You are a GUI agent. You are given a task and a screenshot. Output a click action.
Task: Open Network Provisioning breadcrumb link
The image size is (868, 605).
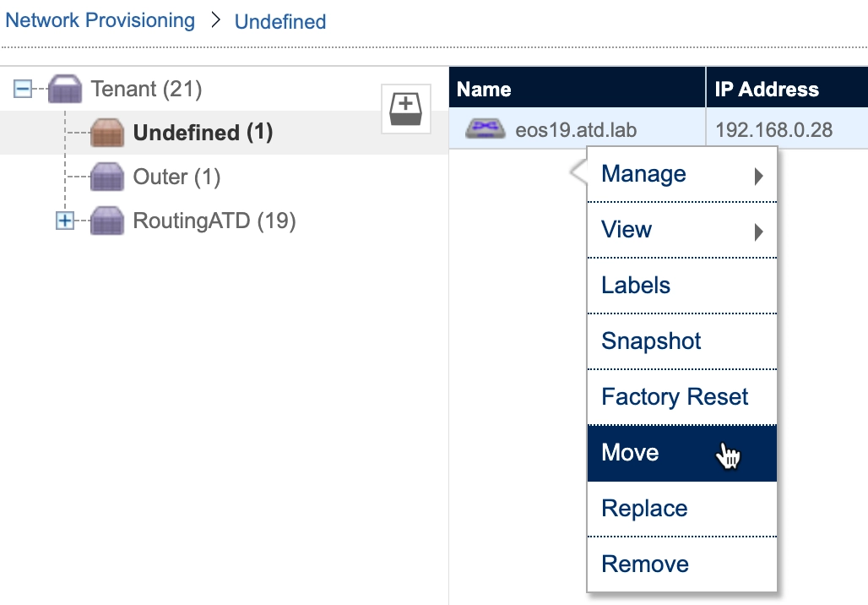click(100, 20)
